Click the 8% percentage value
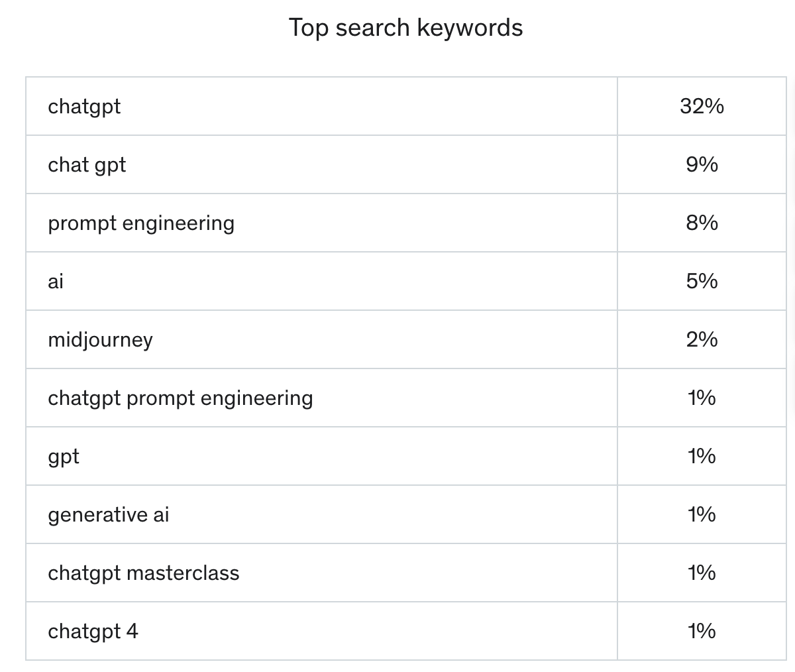Viewport: 795px width, 672px height. [x=702, y=223]
